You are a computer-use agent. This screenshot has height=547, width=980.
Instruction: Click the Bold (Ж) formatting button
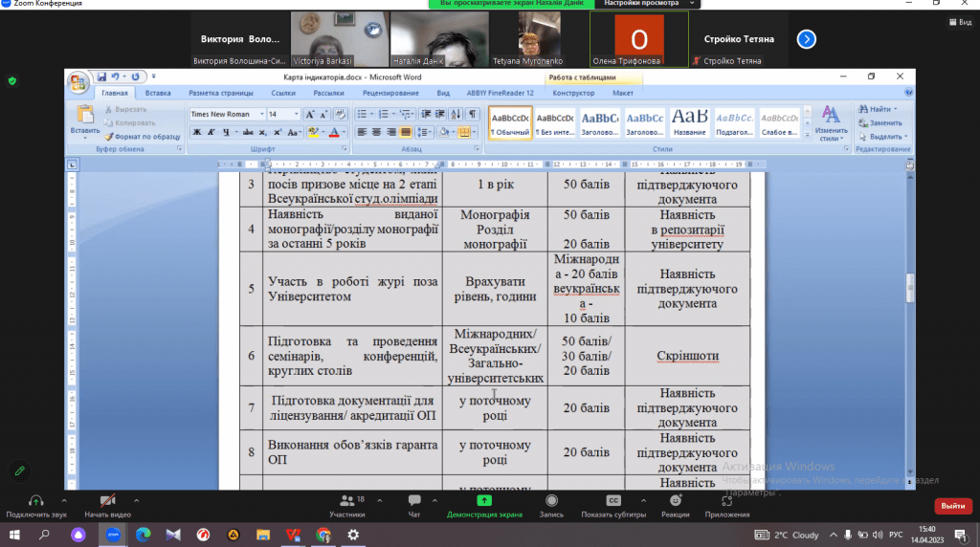click(197, 132)
